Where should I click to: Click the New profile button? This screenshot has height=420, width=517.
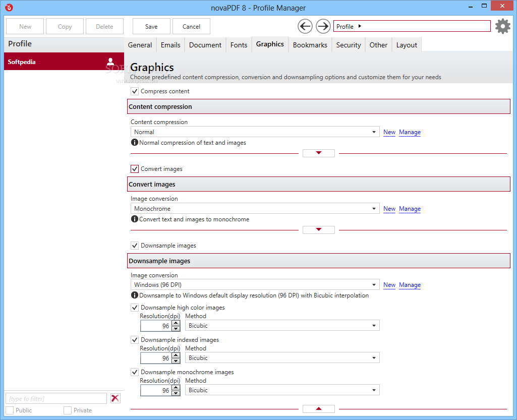tap(25, 26)
